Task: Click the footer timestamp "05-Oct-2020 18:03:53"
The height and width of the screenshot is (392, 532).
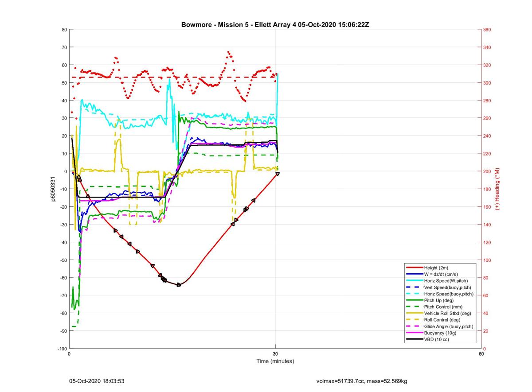Action: coord(97,381)
